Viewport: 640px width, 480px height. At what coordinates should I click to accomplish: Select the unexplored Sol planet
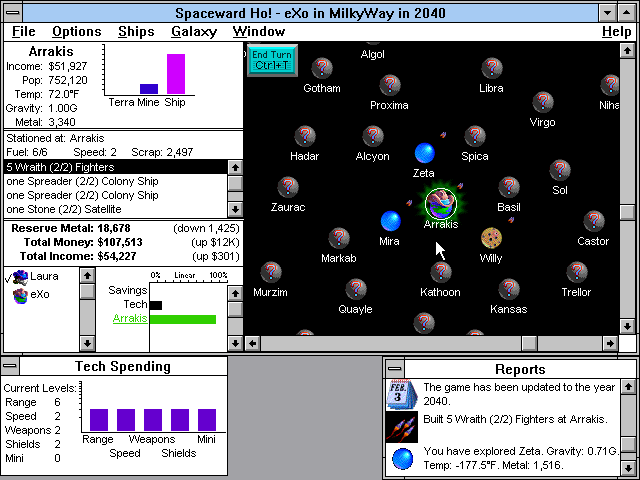[x=559, y=171]
